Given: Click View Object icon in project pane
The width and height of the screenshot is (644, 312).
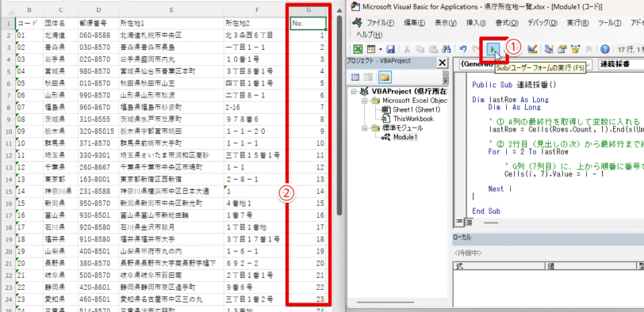Looking at the screenshot, I should click(x=369, y=77).
